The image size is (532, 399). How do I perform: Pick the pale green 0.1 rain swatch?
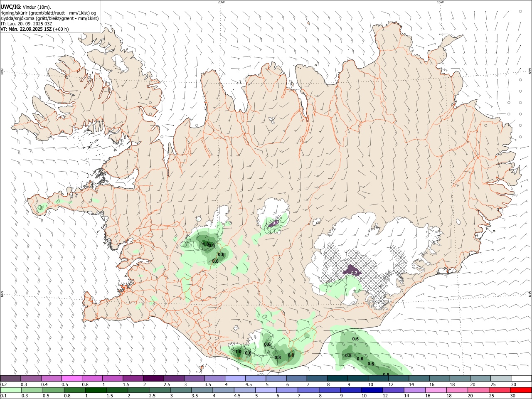(x=11, y=390)
